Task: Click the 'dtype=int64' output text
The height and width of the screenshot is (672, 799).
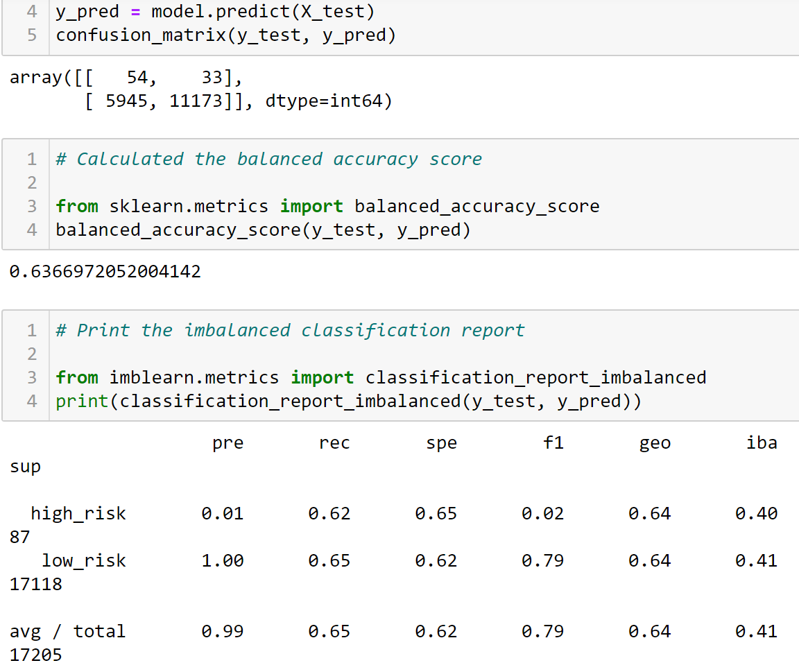Action: tap(324, 101)
